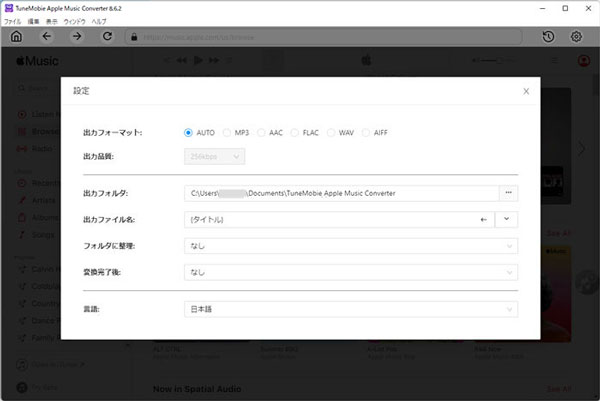Select the AAC output format

tap(261, 133)
